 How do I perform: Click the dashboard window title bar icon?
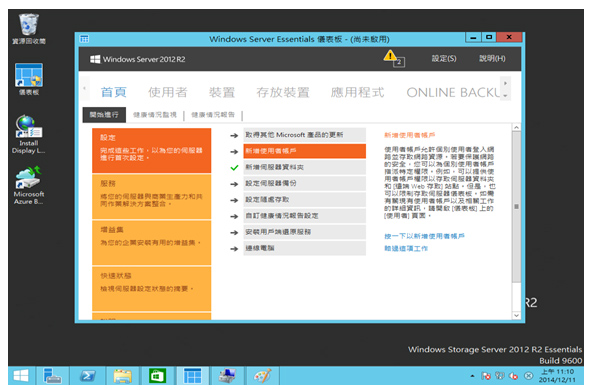[84, 39]
